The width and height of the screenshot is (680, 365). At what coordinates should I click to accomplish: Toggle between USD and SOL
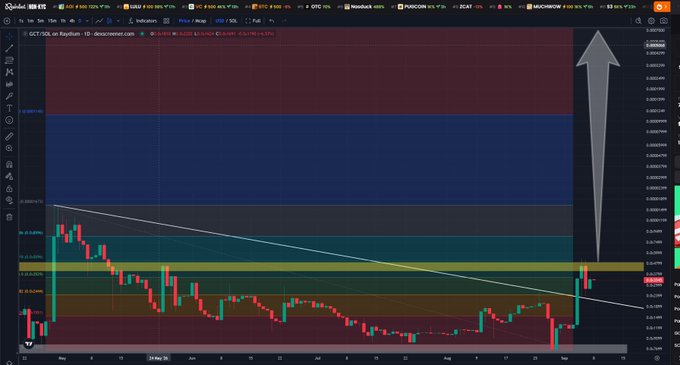tap(226, 21)
